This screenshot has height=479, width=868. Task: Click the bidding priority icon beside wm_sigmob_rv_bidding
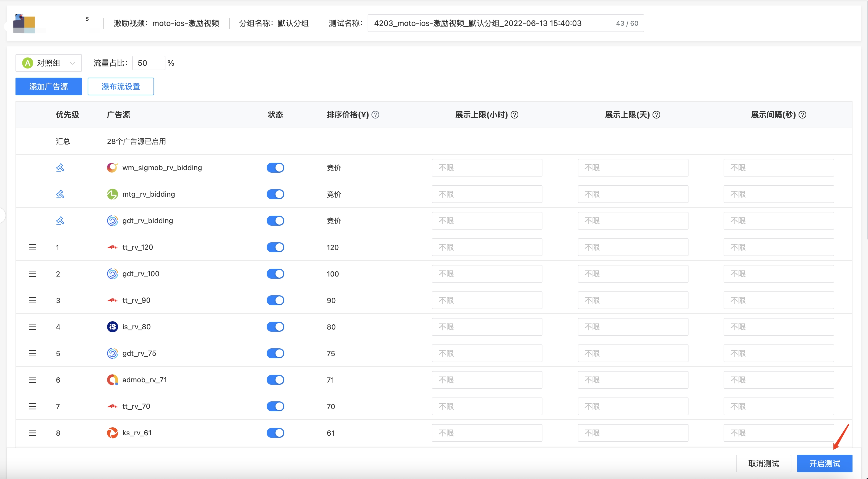tap(60, 167)
